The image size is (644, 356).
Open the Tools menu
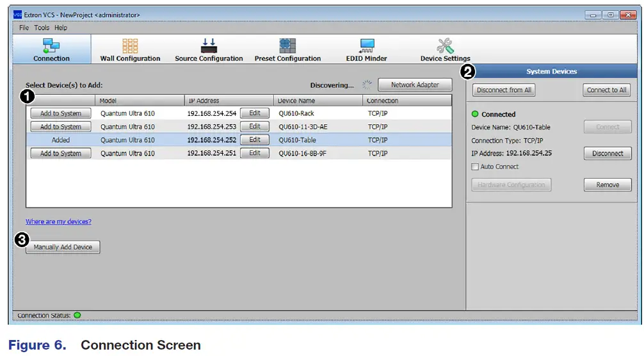tap(42, 28)
